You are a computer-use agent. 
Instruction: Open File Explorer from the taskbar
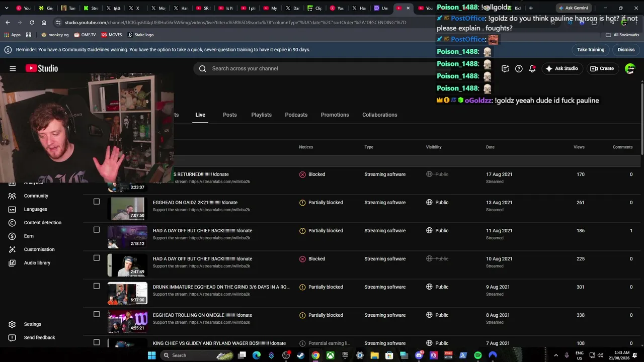(x=374, y=355)
